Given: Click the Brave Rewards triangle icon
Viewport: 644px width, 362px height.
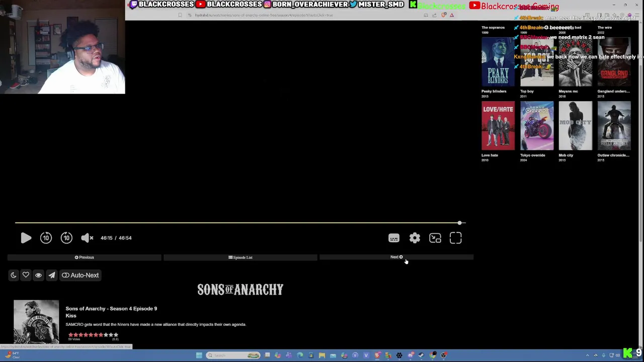Looking at the screenshot, I should (451, 15).
